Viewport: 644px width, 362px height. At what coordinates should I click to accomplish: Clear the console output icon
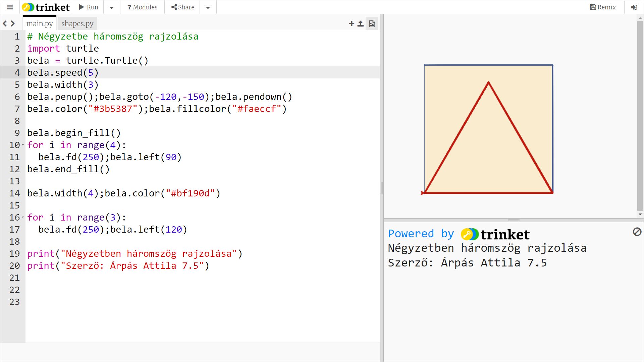click(637, 232)
